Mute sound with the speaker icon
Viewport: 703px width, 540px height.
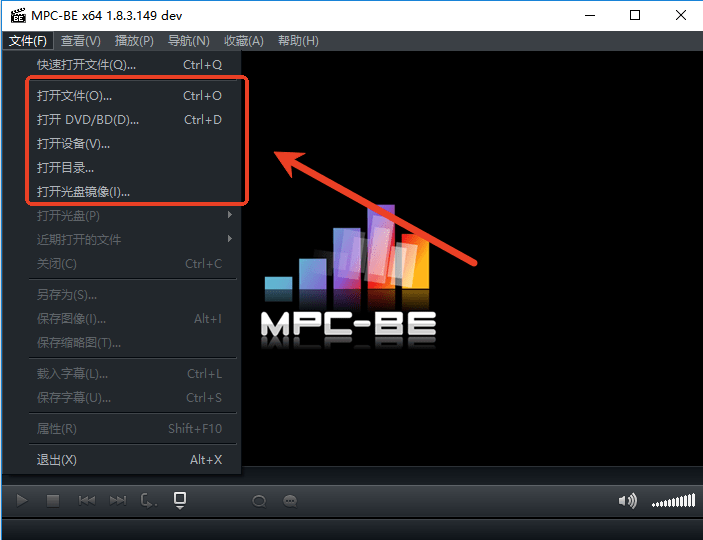coord(627,501)
